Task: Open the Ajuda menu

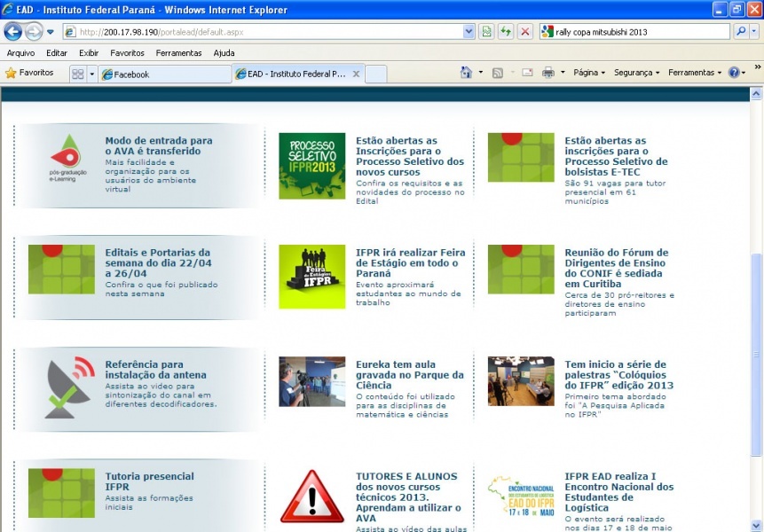Action: [x=224, y=53]
